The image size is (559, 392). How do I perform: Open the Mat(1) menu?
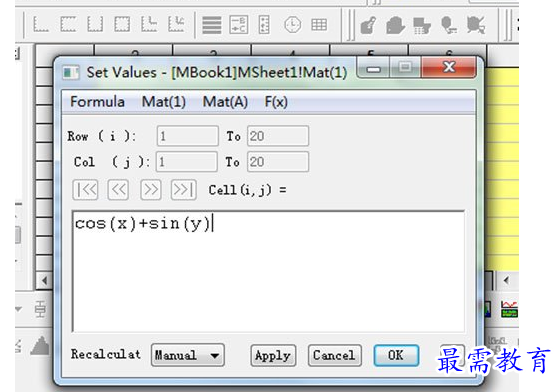(x=164, y=102)
